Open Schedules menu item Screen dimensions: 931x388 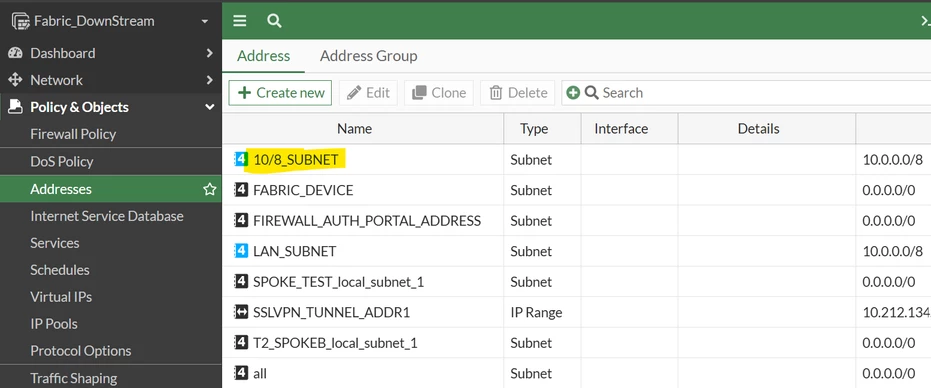60,270
